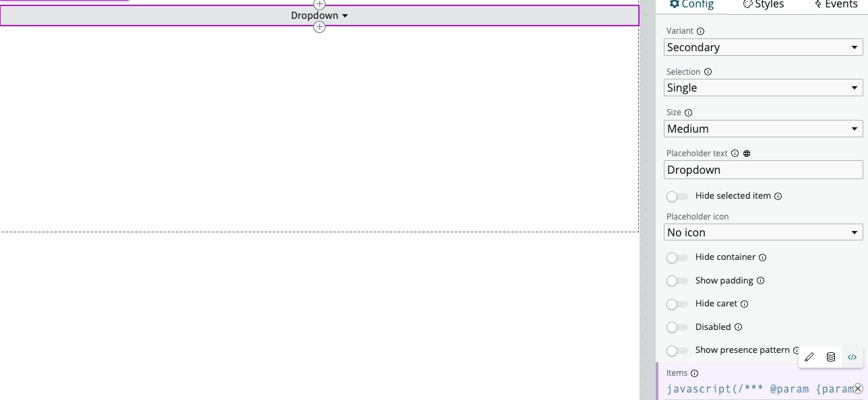This screenshot has height=400, width=868.
Task: Enable Show presence pattern switch
Action: 677,351
